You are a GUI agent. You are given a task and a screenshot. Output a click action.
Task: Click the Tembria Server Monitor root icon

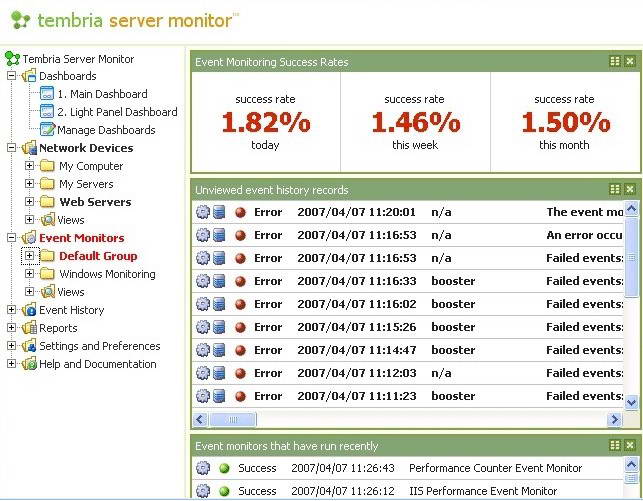click(12, 59)
